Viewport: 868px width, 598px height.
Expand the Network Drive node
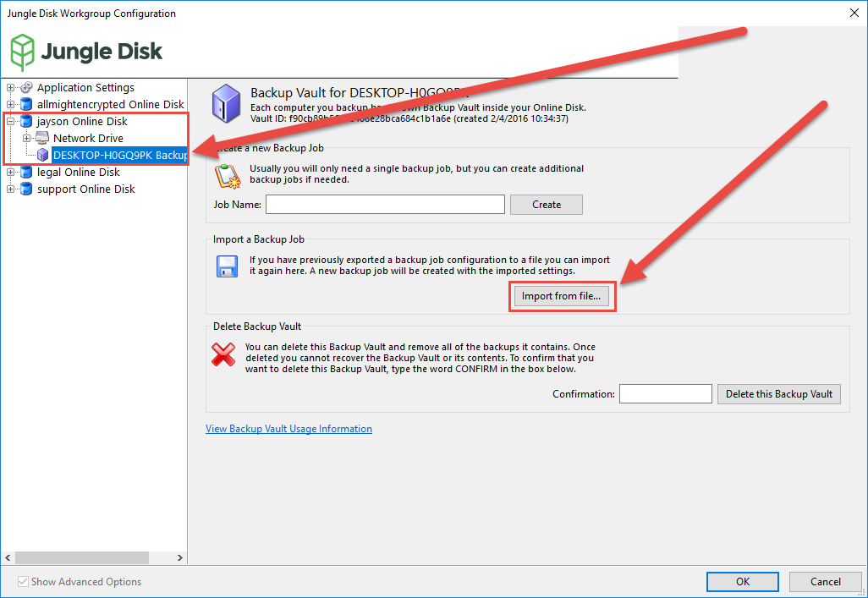26,138
